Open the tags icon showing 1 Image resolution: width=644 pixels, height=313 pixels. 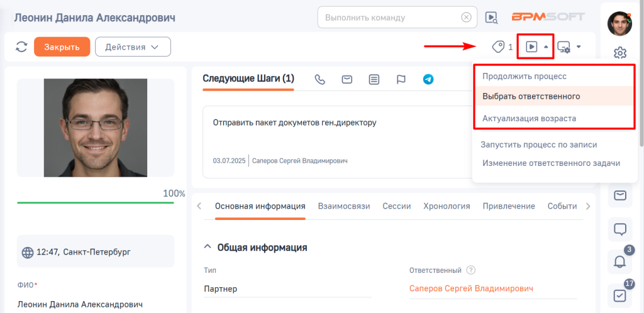tap(499, 47)
